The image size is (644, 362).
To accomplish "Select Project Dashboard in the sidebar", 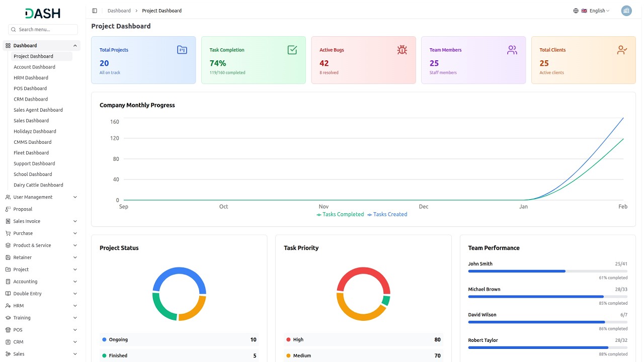I will [42, 56].
